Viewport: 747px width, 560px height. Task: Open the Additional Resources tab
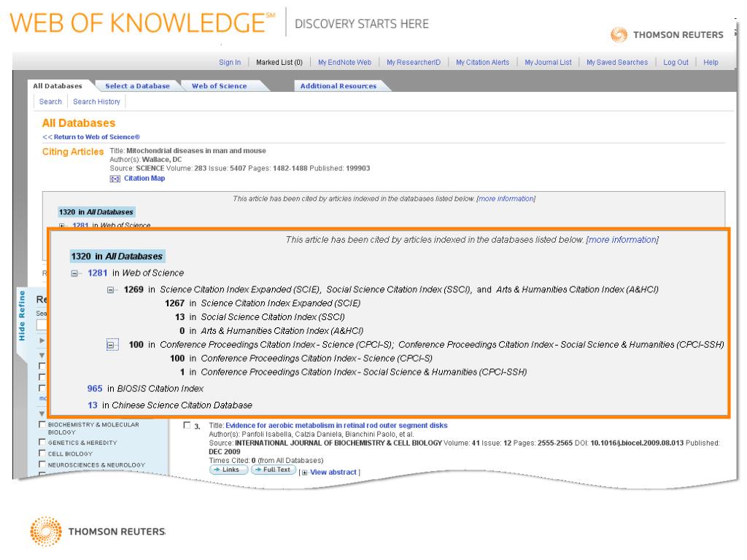(x=338, y=86)
